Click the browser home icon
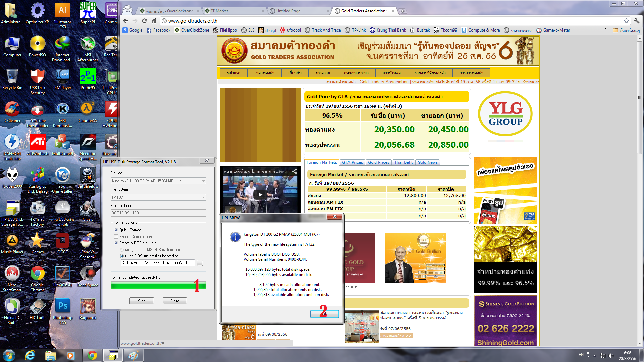This screenshot has height=362, width=644. pos(154,21)
